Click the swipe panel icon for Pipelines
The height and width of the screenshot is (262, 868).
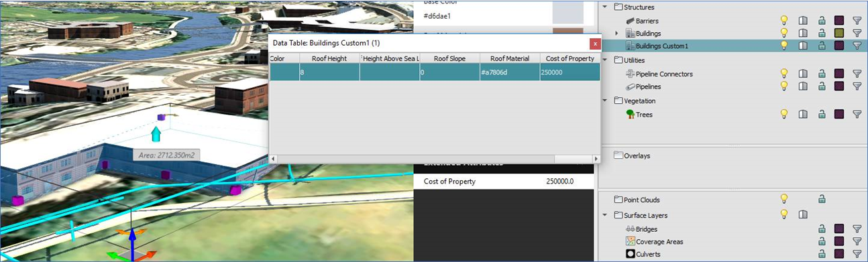pyautogui.click(x=802, y=86)
